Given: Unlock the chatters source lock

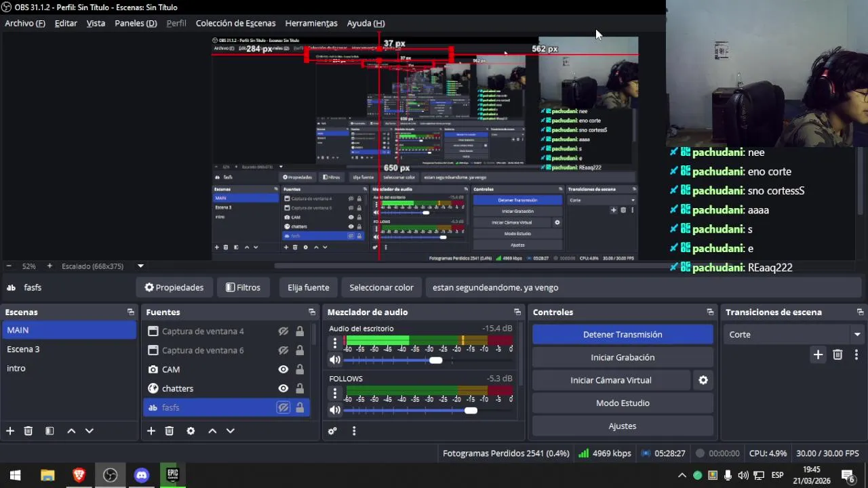Looking at the screenshot, I should 300,388.
